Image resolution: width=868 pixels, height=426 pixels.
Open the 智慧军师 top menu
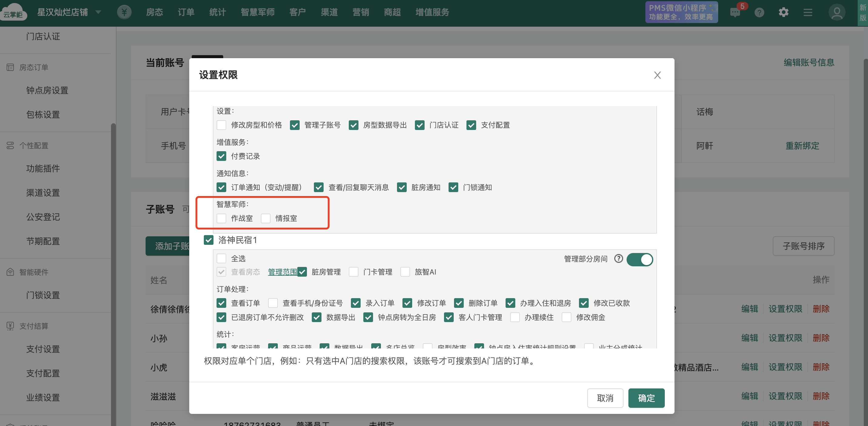click(257, 12)
